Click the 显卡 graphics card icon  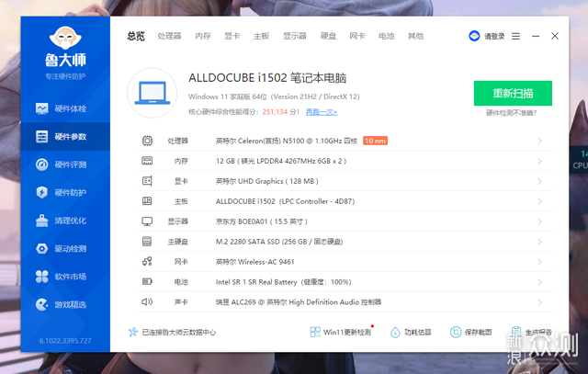click(147, 181)
